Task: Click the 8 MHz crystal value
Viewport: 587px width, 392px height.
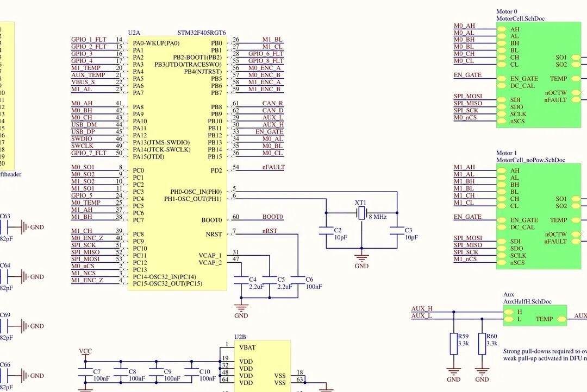Action: tap(378, 217)
